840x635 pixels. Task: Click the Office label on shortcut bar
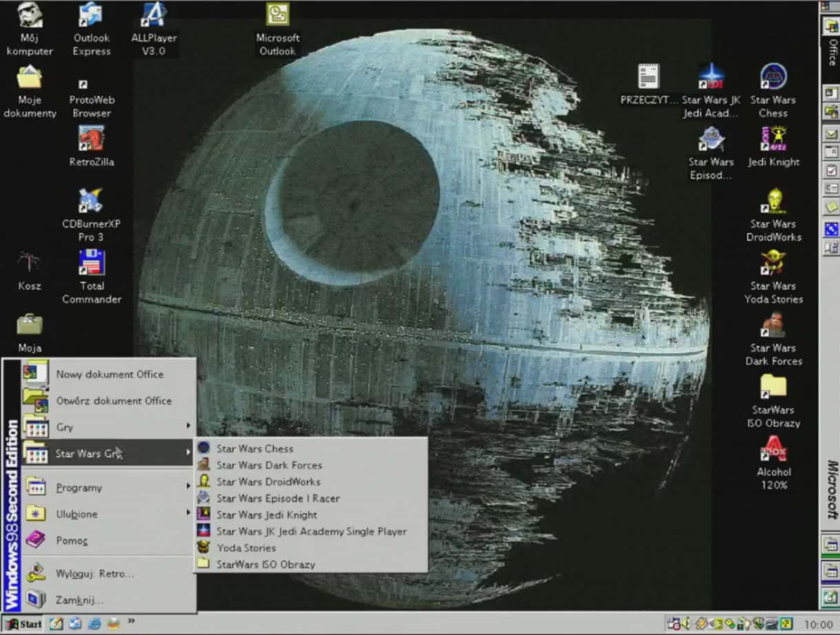point(832,52)
